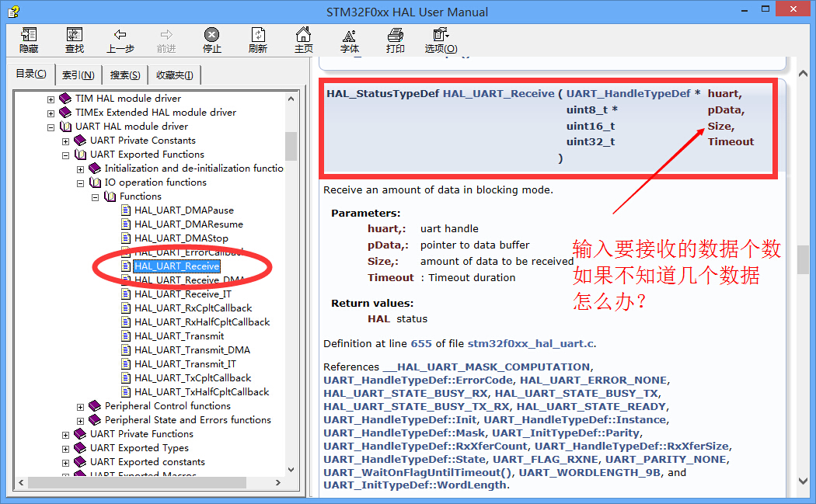The height and width of the screenshot is (504, 816).
Task: Click the tree panel vertical scrollbar thumb
Action: pyautogui.click(x=291, y=146)
